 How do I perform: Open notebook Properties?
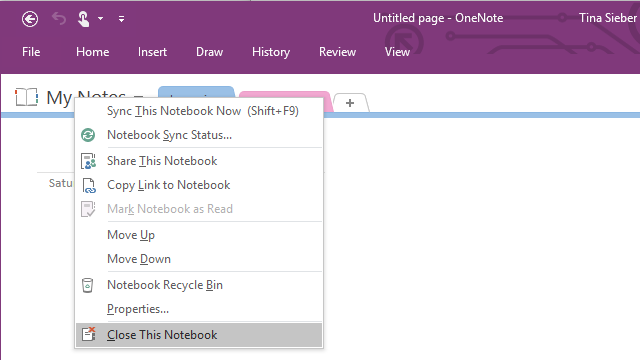(199, 309)
